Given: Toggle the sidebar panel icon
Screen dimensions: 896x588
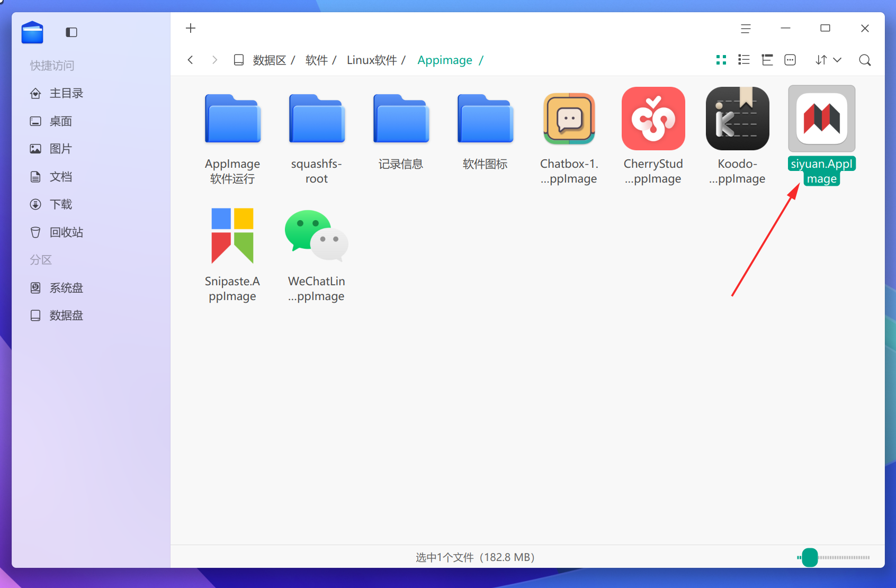Looking at the screenshot, I should coord(71,32).
